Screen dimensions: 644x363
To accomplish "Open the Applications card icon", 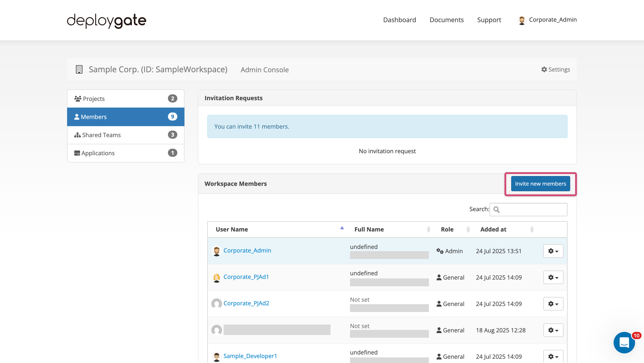I will coord(77,153).
